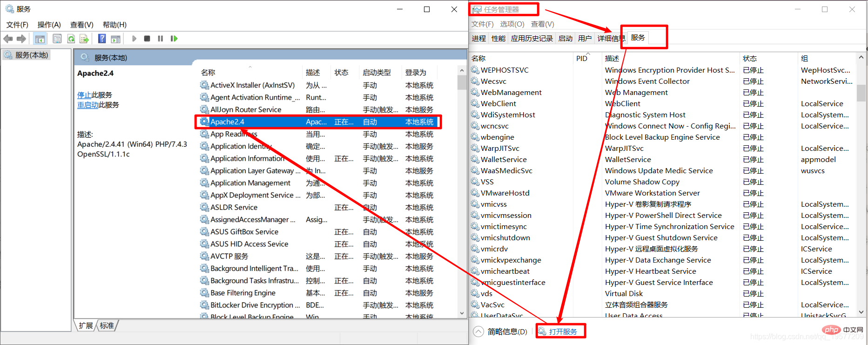Collapse Task Manager with the 简略信息 chevron
Viewport: 868px width, 345px height.
point(478,331)
